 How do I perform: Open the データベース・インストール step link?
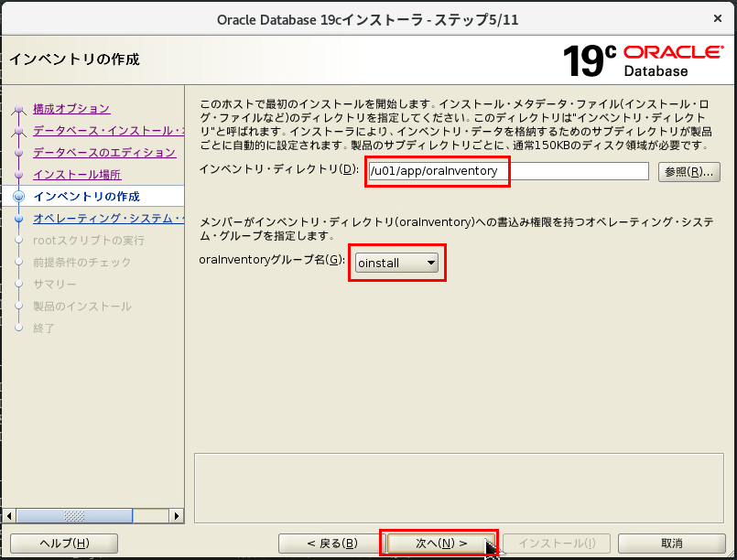[108, 131]
